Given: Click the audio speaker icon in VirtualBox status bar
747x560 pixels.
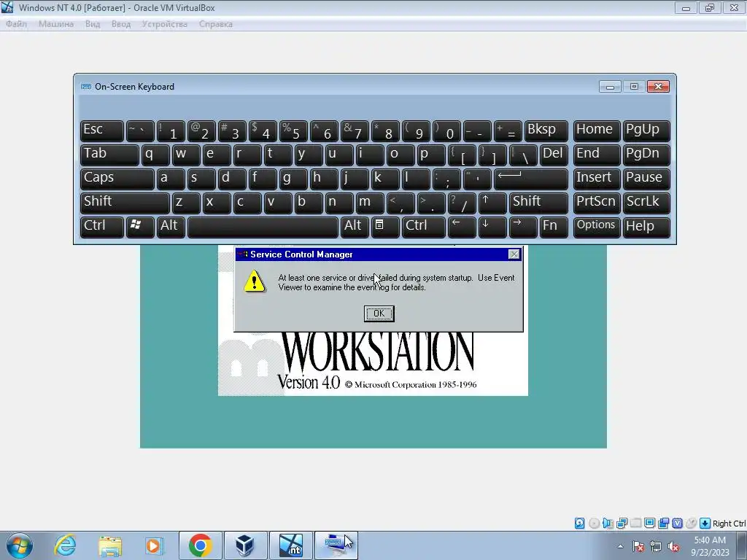Looking at the screenshot, I should pyautogui.click(x=608, y=524).
